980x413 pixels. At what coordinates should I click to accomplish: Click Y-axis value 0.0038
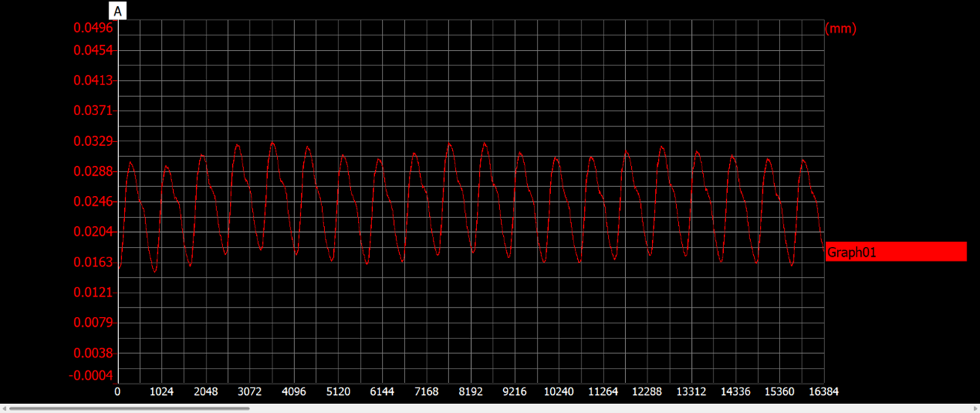93,352
